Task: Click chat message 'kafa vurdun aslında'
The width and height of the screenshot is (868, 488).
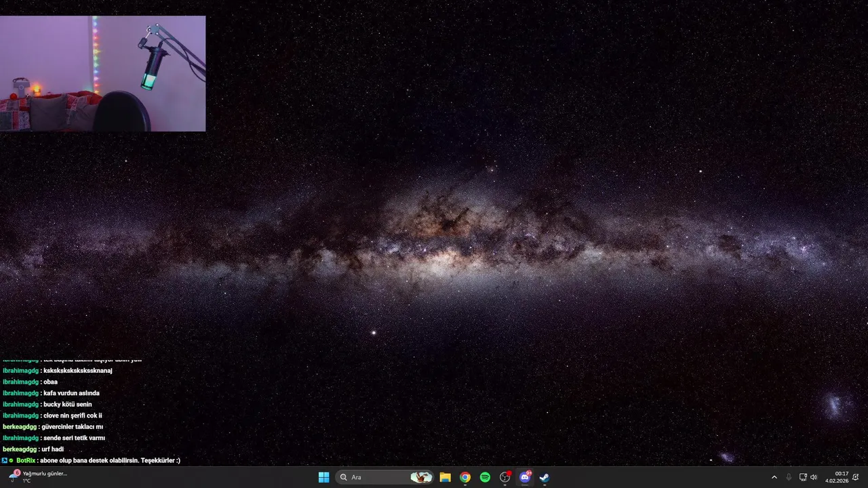Action: pyautogui.click(x=71, y=393)
